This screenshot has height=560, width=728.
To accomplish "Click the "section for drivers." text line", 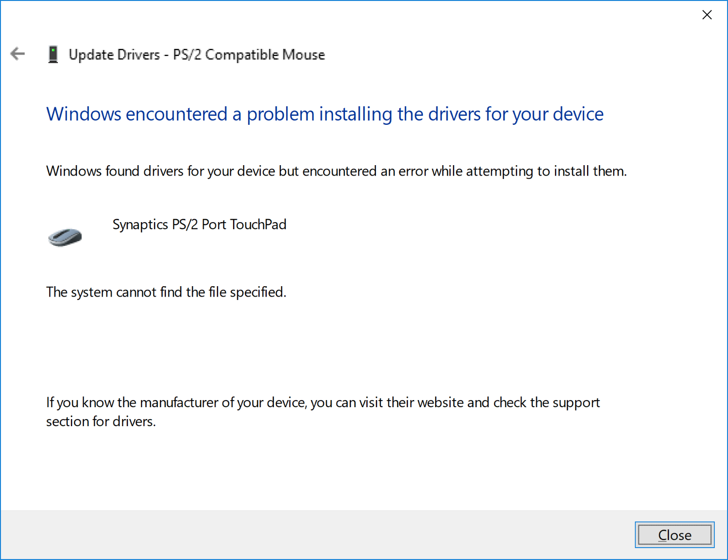I will point(101,421).
